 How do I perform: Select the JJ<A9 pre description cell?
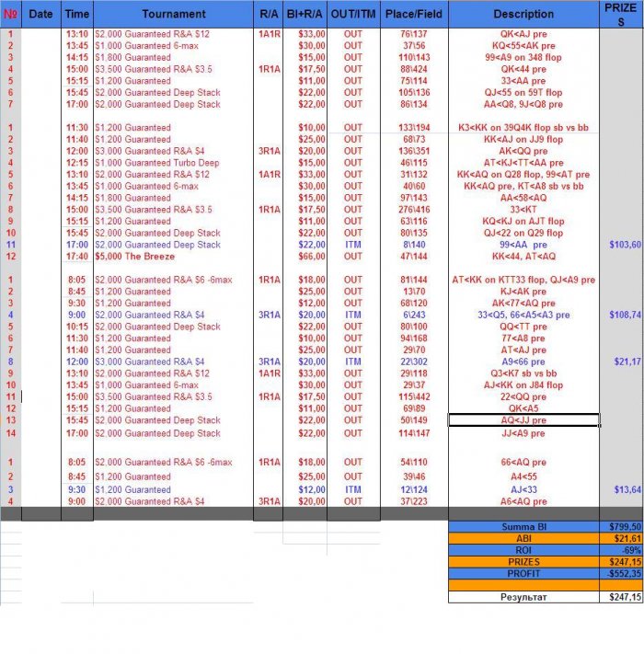[x=523, y=433]
